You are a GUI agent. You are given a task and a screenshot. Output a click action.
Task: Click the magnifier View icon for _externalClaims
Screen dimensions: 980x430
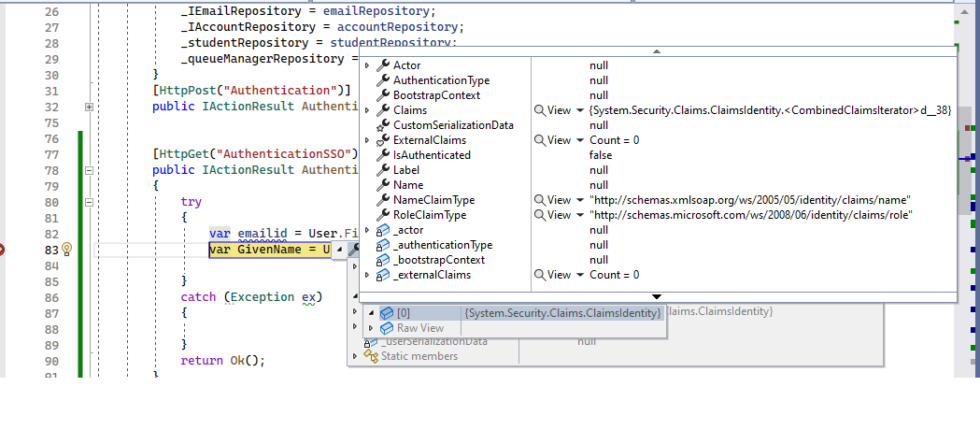click(x=539, y=276)
